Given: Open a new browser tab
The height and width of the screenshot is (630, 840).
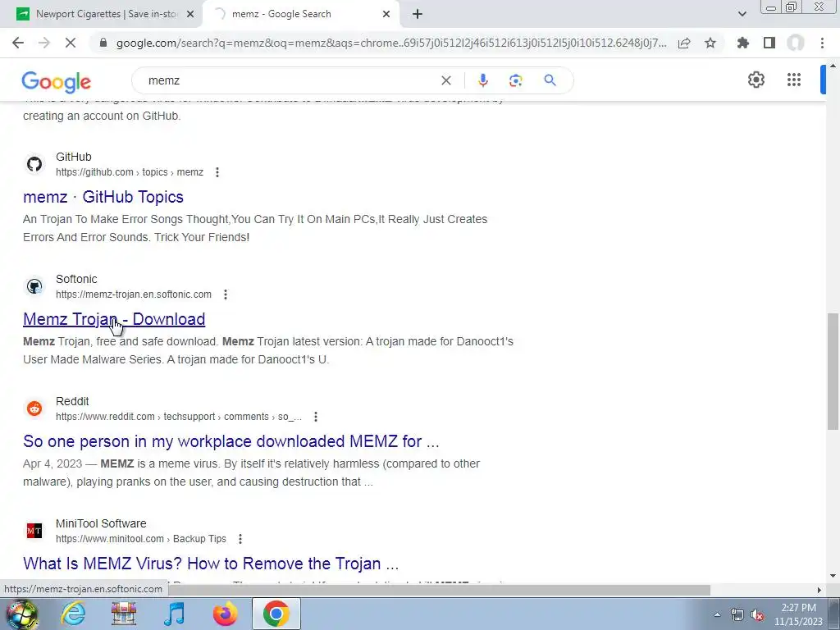Looking at the screenshot, I should (x=418, y=14).
